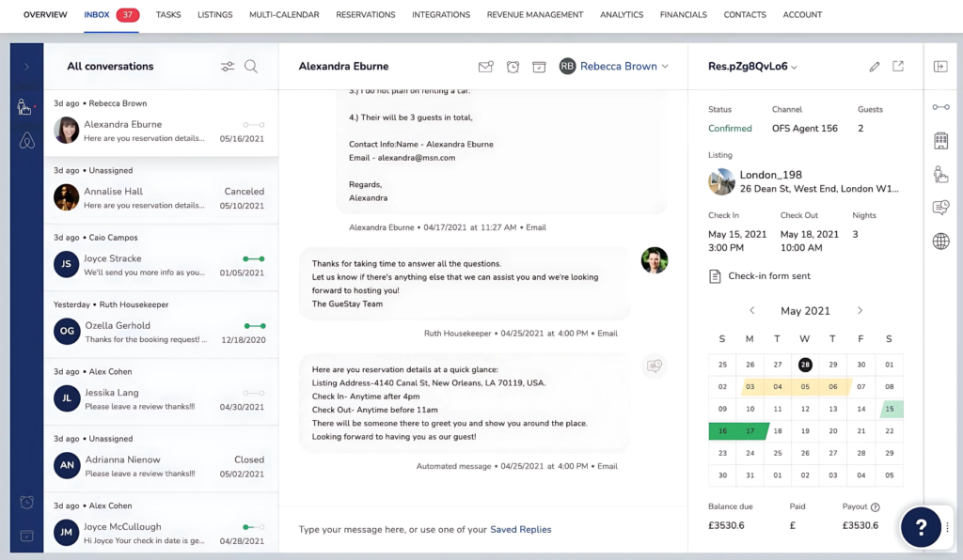Select the guest inbox icon in left sidebar
Viewport: 963px width, 560px height.
coord(25,107)
